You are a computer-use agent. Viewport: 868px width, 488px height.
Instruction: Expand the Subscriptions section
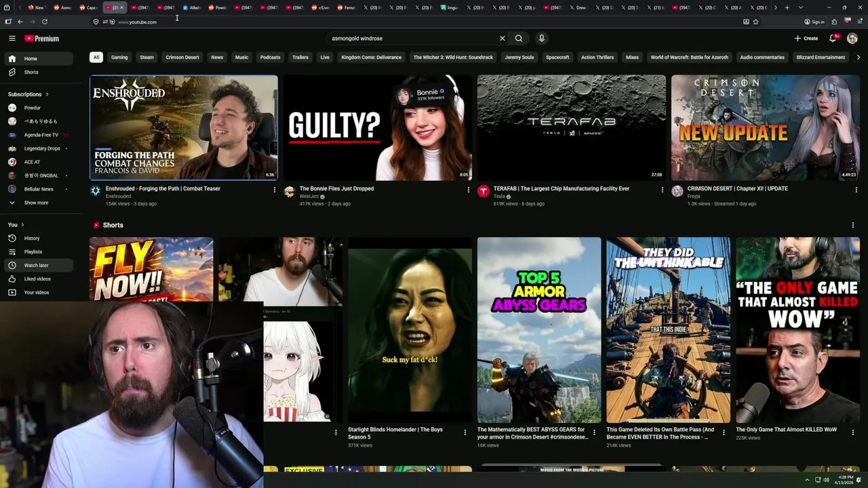(28, 94)
